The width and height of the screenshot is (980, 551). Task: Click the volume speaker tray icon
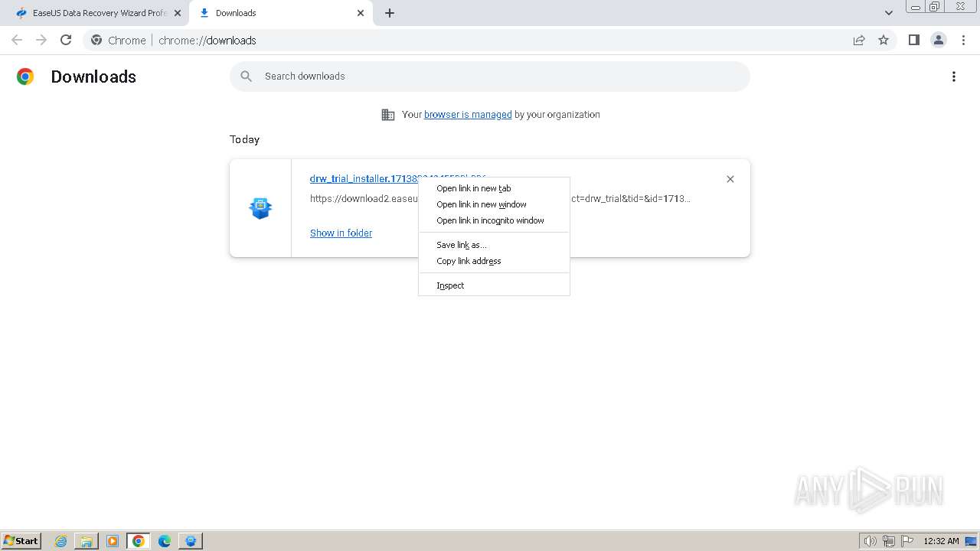(870, 541)
